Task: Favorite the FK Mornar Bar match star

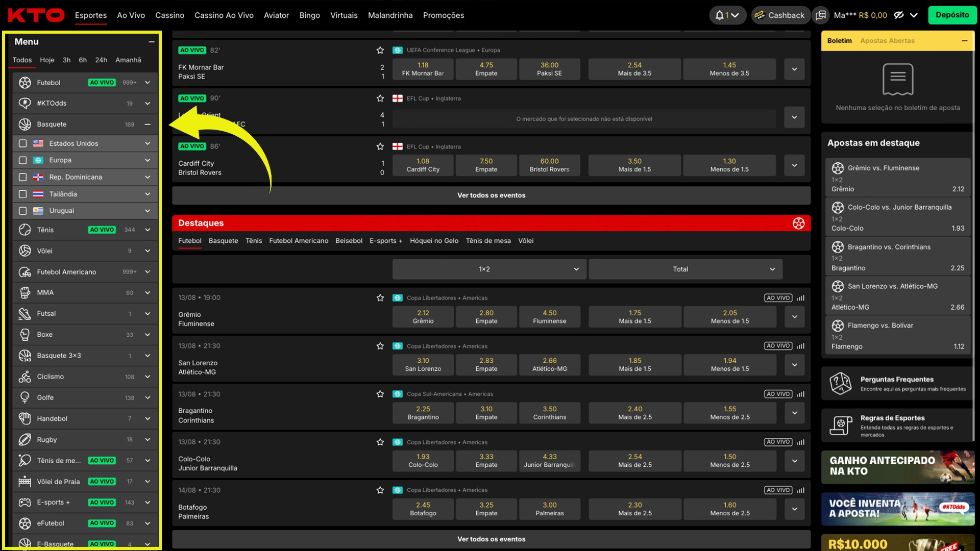Action: pyautogui.click(x=380, y=50)
